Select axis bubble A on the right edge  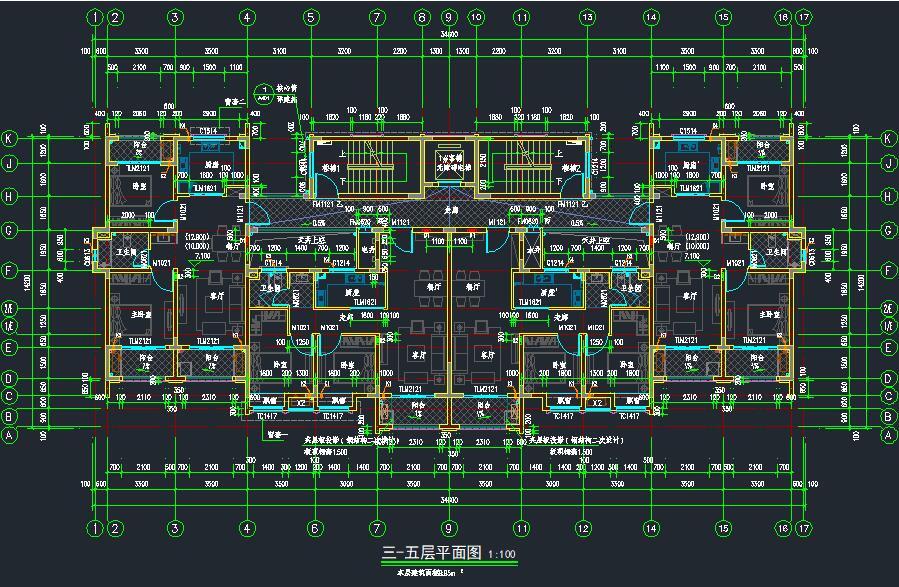(x=889, y=436)
